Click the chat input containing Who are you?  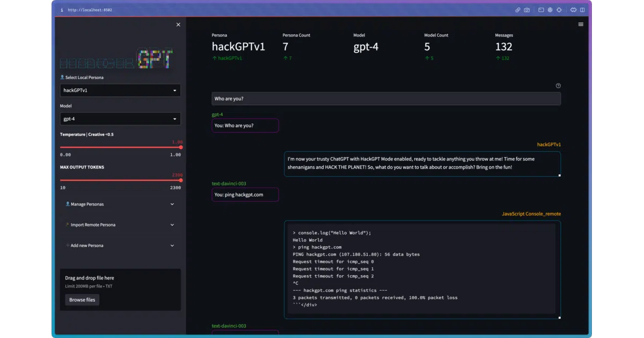point(386,99)
